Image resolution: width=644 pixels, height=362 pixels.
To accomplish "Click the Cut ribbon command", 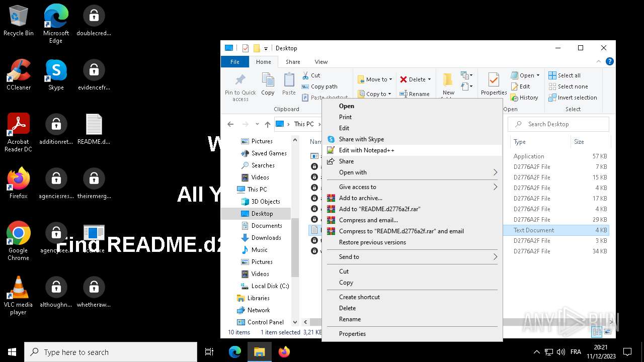I will (x=311, y=75).
